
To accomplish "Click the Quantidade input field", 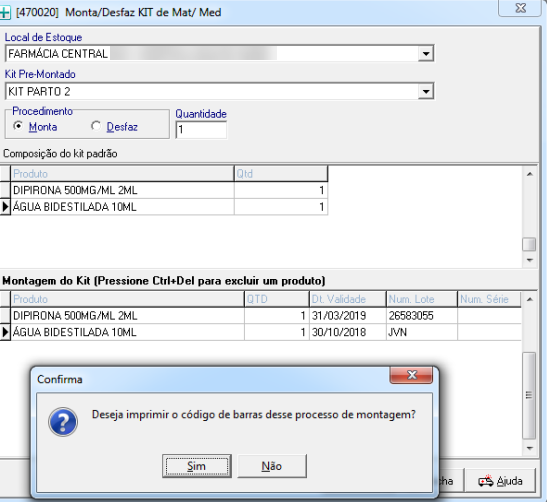I will pos(201,130).
